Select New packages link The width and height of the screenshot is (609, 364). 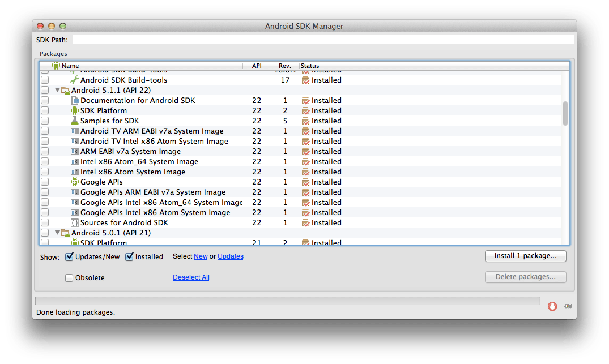coord(201,256)
